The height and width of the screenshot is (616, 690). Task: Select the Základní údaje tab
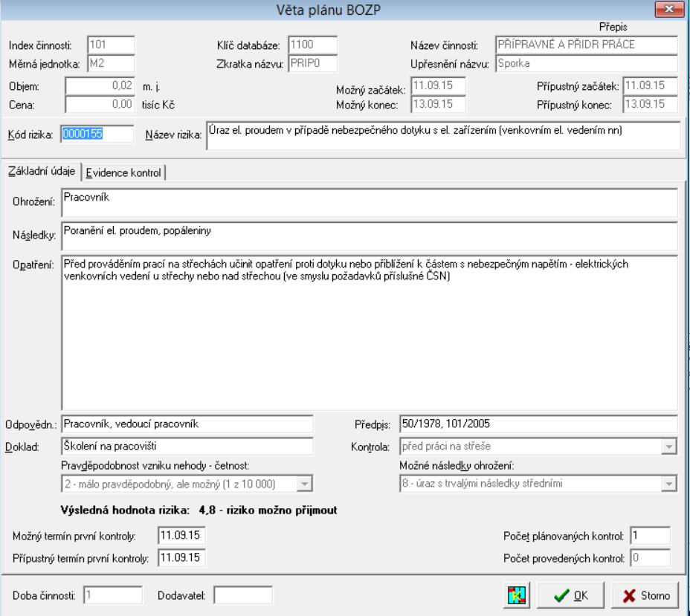42,171
